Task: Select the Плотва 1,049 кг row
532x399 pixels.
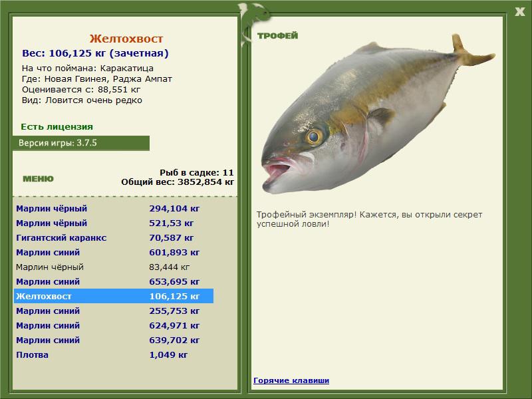Action: [x=114, y=354]
